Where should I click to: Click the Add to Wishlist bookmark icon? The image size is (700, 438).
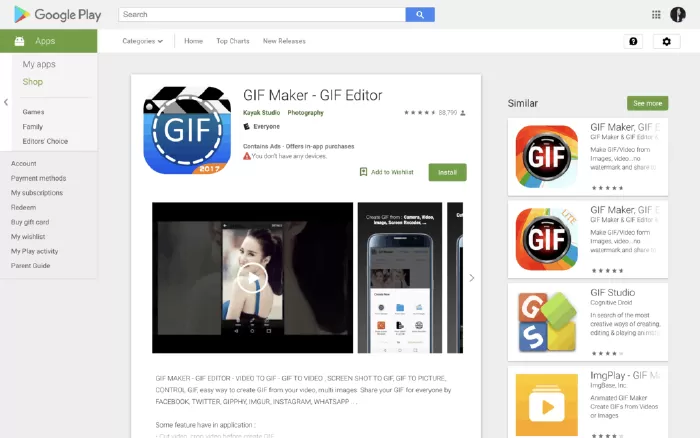point(363,172)
